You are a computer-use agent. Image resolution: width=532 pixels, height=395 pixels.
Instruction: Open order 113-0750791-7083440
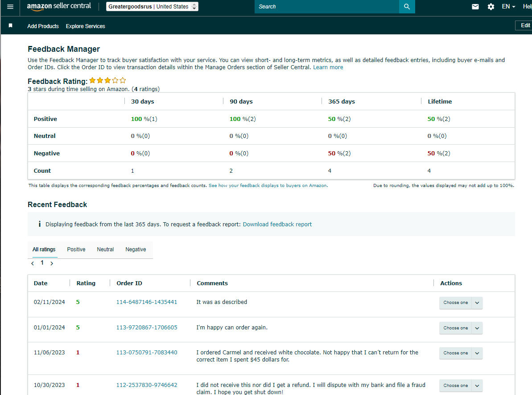(x=147, y=353)
